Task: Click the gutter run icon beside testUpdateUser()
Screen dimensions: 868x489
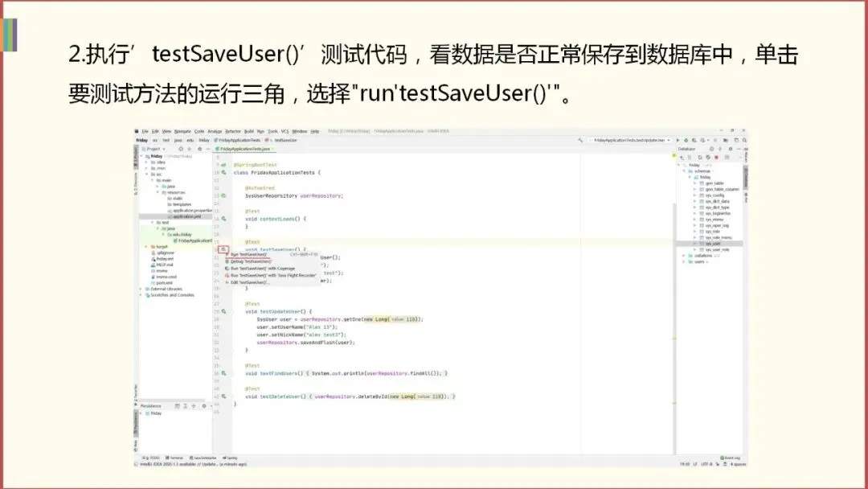Action: (223, 311)
